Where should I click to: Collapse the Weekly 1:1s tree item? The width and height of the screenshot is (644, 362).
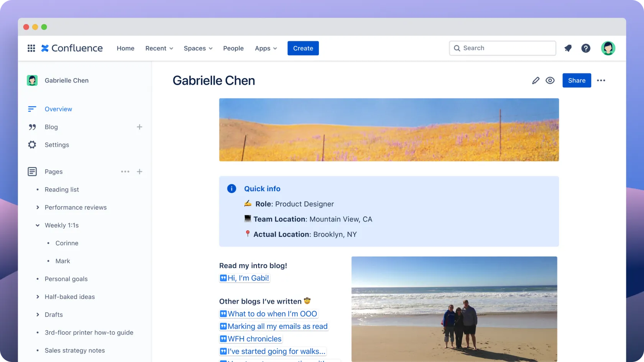[x=38, y=225]
